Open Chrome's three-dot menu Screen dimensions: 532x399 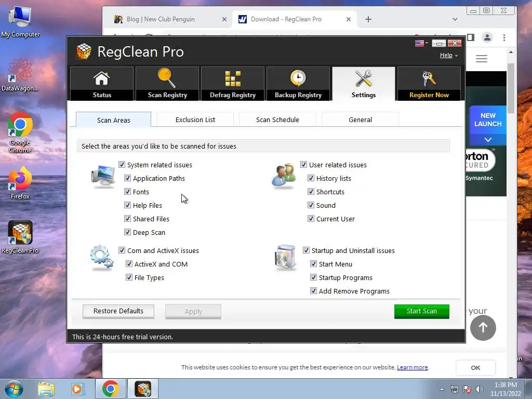(504, 37)
